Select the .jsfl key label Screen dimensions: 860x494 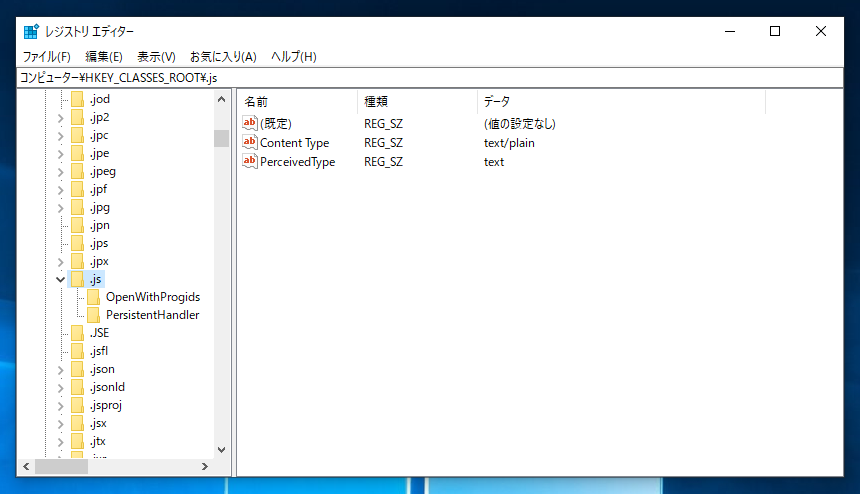(x=99, y=351)
